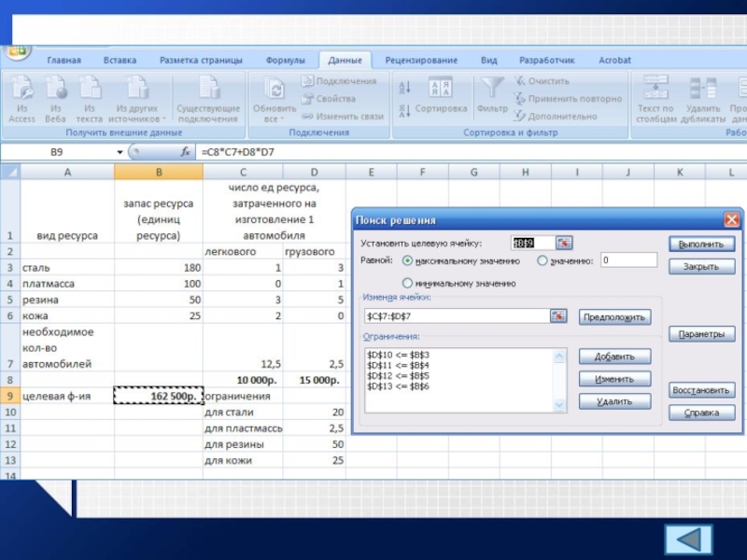Screen dimensions: 747x560
Task: Click the 'Добавить' constraint button
Action: click(x=614, y=357)
